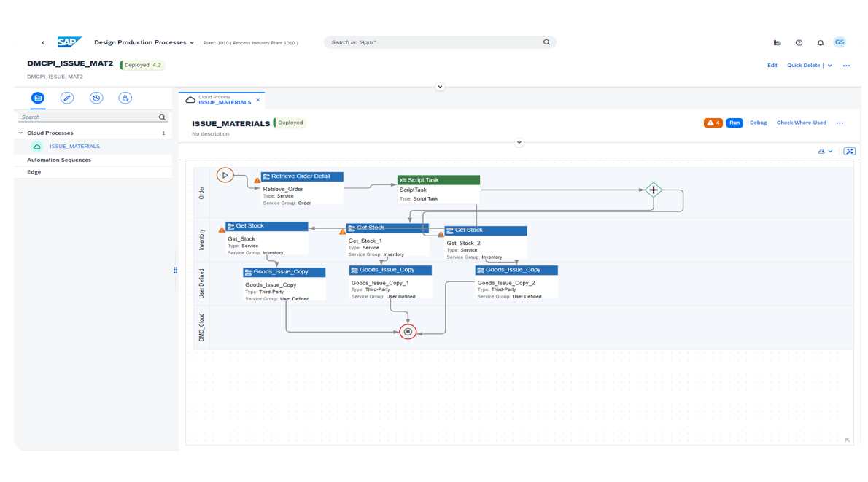The width and height of the screenshot is (868, 482).
Task: Click the process start event circle
Action: [x=225, y=175]
